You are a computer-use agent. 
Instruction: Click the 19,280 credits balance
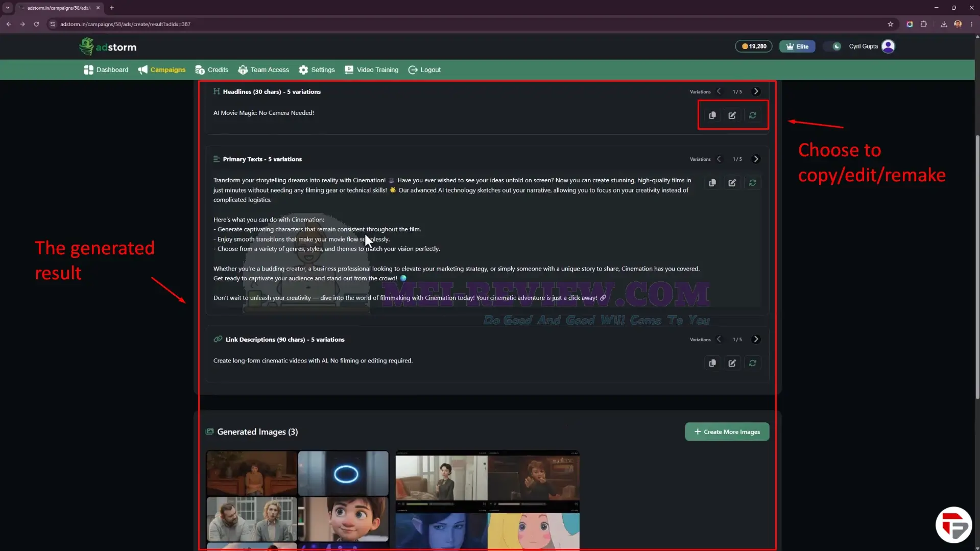click(754, 46)
